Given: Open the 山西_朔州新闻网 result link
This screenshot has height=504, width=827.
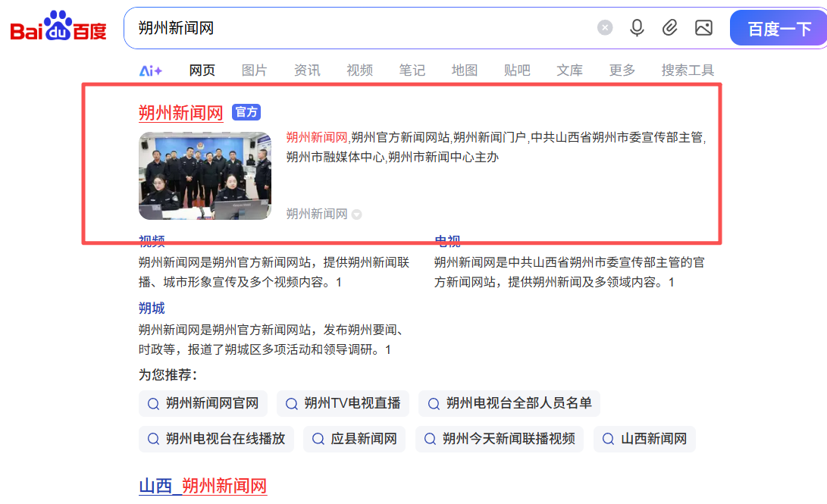Looking at the screenshot, I should click(x=203, y=486).
